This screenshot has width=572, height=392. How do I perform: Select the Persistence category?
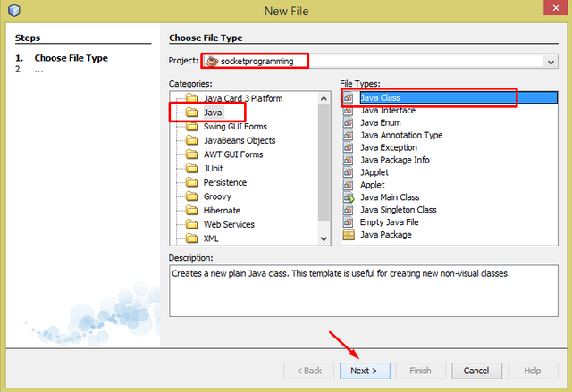coord(225,182)
